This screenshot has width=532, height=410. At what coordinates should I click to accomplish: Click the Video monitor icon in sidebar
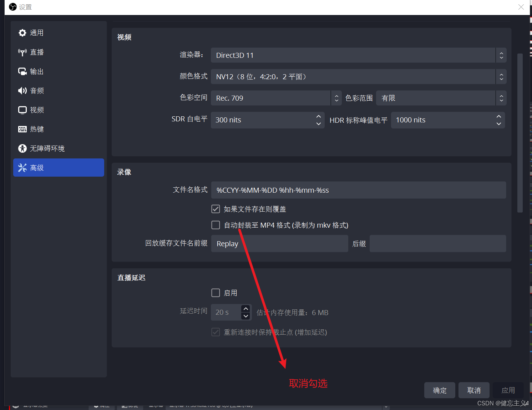pos(22,110)
